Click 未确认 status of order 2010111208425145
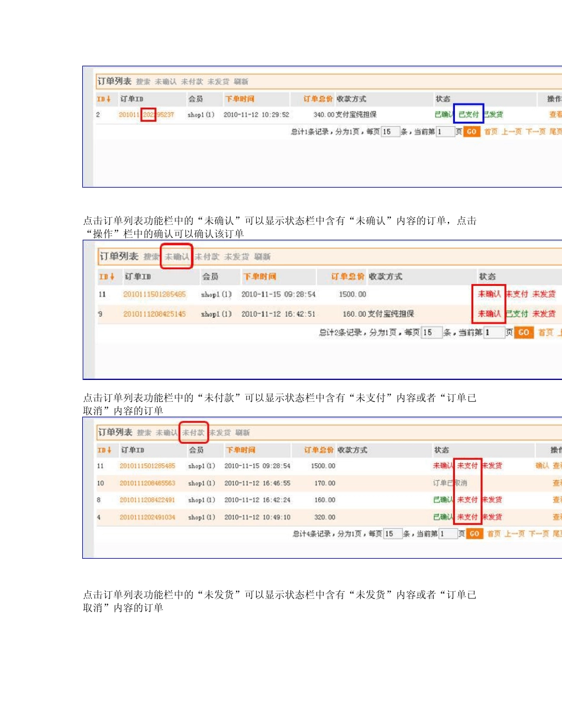The height and width of the screenshot is (728, 562). pos(490,314)
